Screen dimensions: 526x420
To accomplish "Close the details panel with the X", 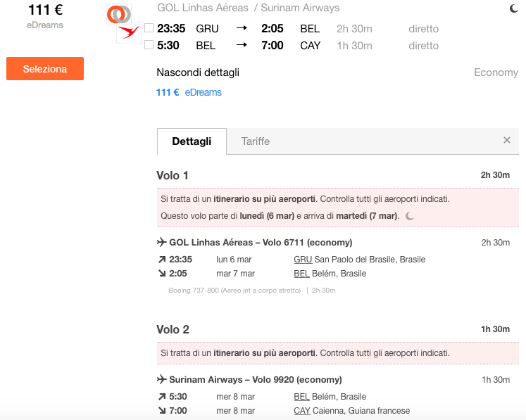I will tap(507, 140).
